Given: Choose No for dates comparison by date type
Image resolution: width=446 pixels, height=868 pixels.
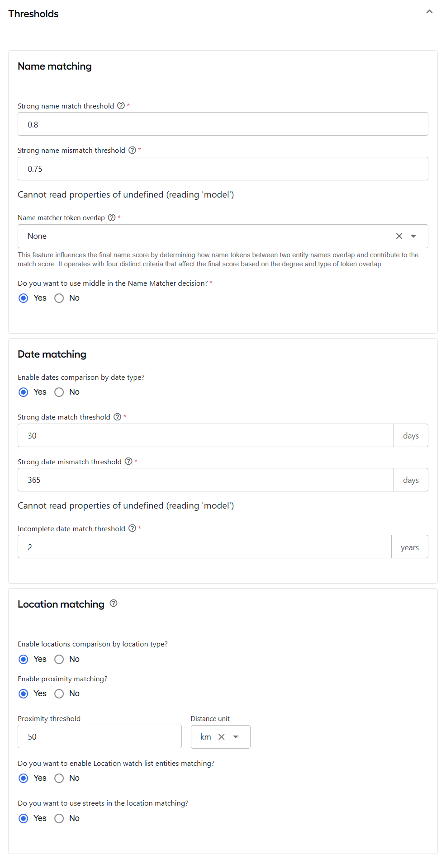Looking at the screenshot, I should [x=59, y=392].
